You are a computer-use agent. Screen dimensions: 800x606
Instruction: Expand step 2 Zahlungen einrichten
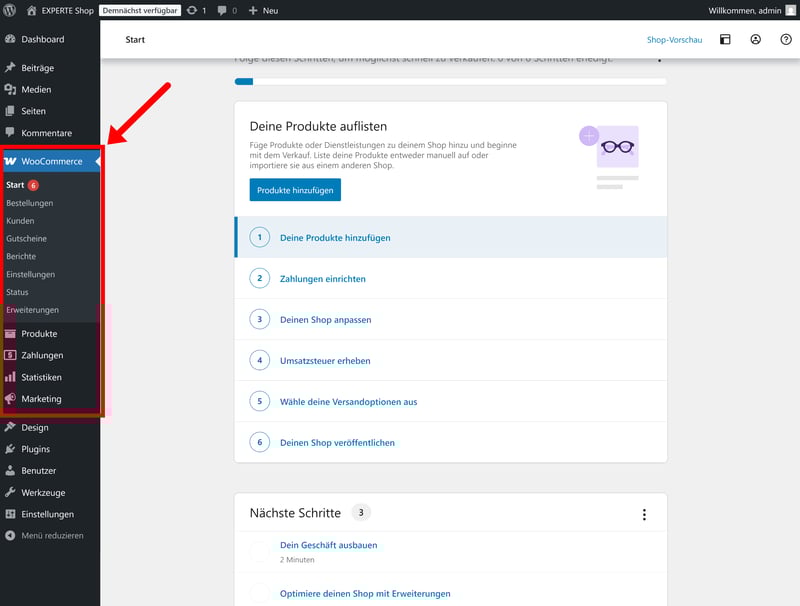(x=322, y=279)
